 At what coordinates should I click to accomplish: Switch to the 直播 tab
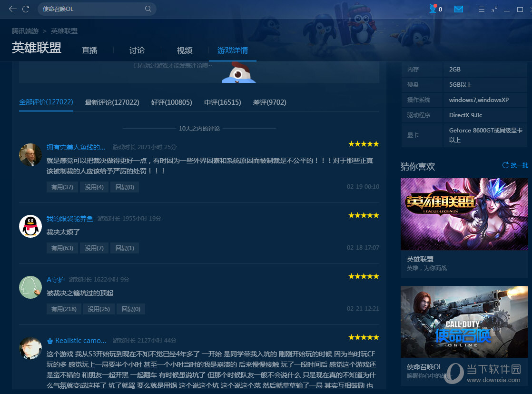click(x=89, y=51)
